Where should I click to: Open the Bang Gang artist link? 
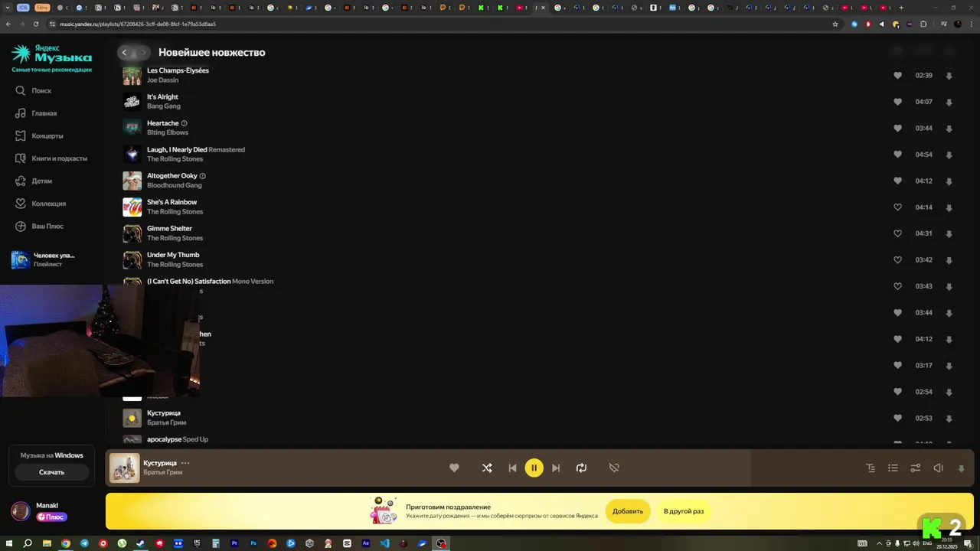coord(164,106)
